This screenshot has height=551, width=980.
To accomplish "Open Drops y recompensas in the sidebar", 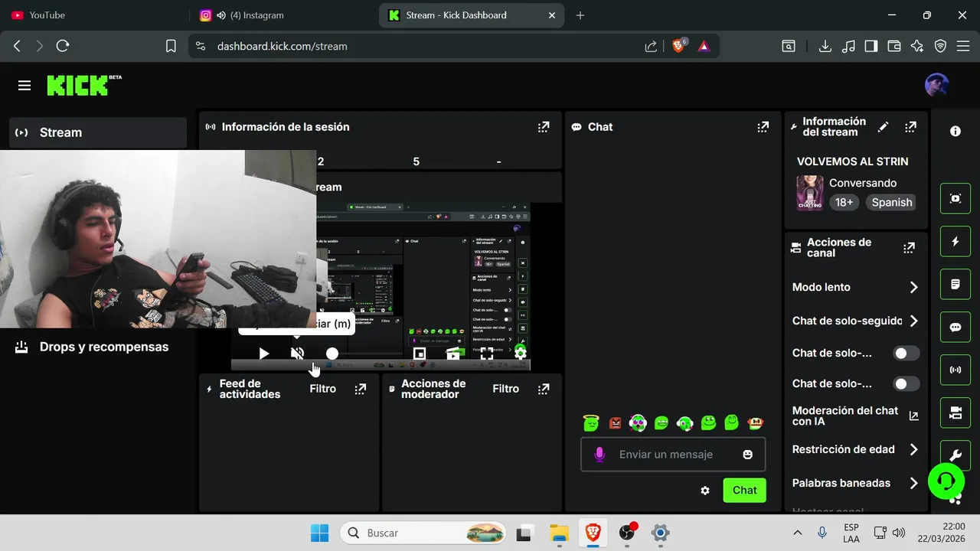I will (98, 347).
